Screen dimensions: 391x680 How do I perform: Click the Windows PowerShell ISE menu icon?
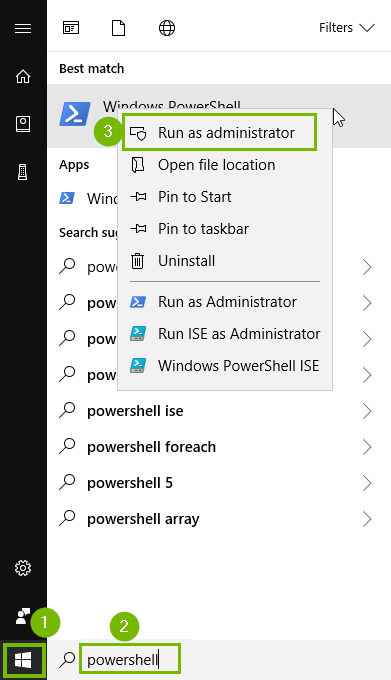point(138,366)
